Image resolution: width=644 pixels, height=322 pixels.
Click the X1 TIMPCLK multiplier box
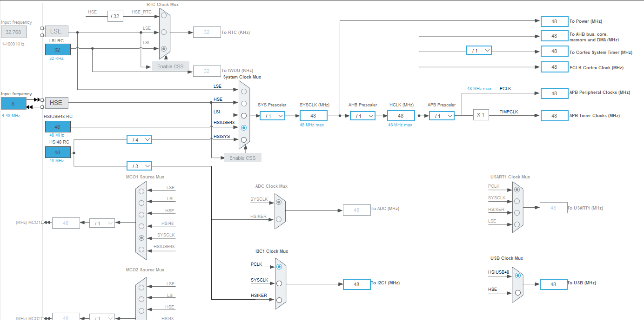tap(481, 114)
